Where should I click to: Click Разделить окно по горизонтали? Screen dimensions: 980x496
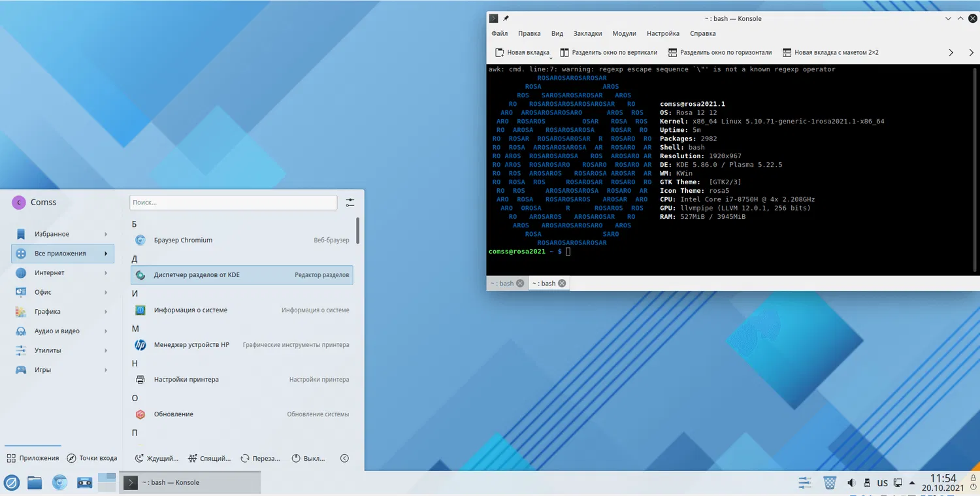pos(720,52)
